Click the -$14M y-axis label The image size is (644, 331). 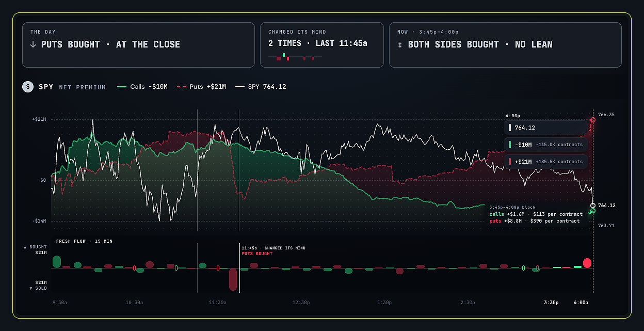coord(39,221)
